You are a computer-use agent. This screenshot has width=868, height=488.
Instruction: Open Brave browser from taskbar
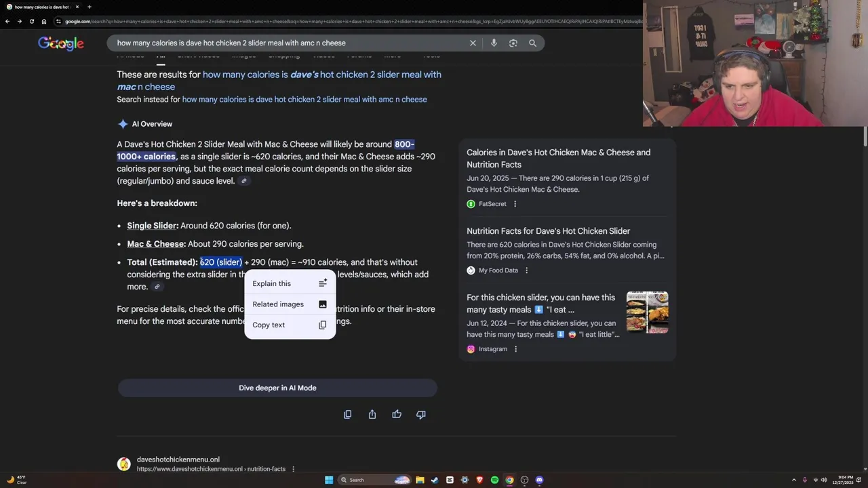(x=479, y=480)
